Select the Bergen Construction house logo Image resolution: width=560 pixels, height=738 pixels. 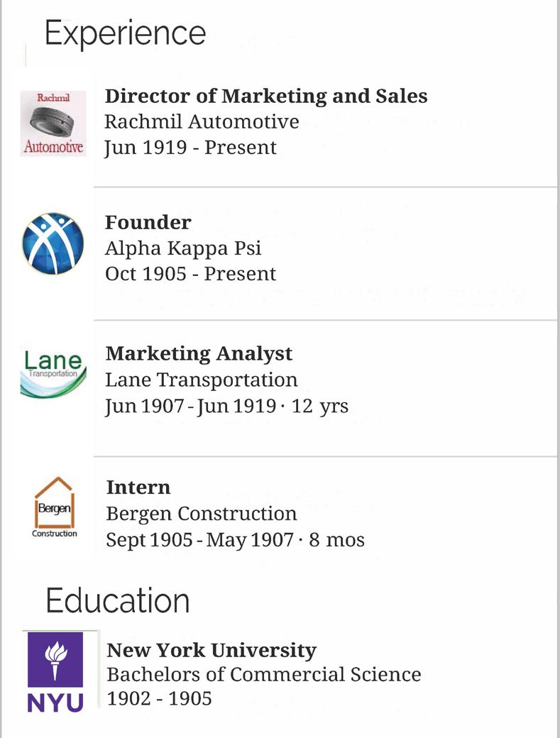(55, 507)
